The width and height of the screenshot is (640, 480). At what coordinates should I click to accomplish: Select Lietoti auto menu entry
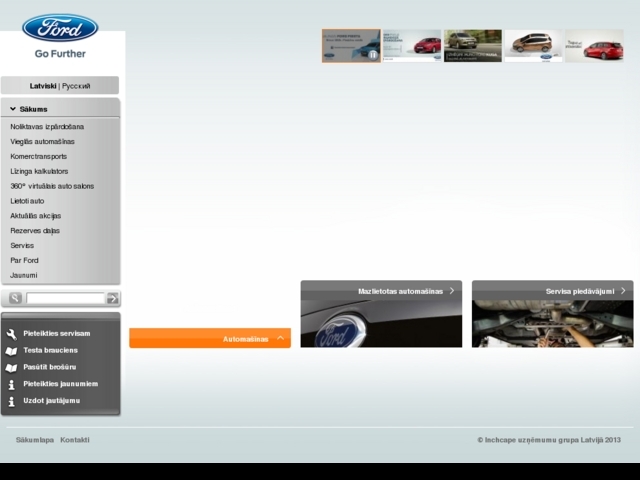click(27, 201)
